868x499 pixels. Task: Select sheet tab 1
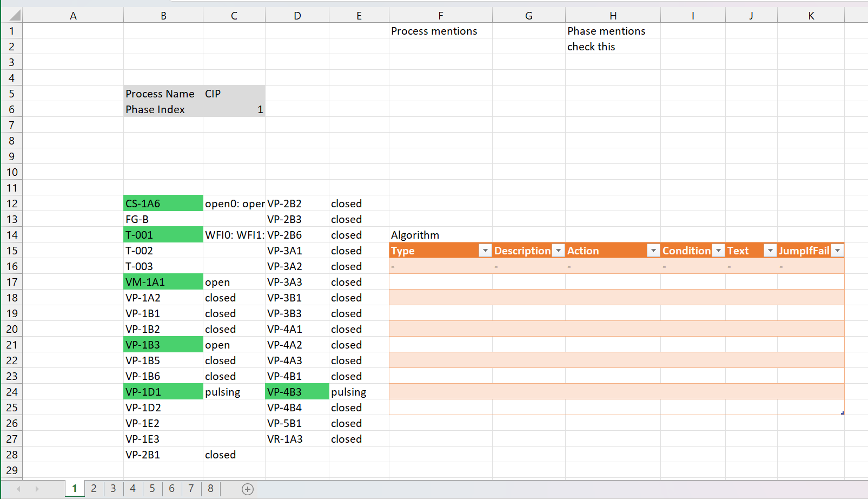(x=75, y=489)
